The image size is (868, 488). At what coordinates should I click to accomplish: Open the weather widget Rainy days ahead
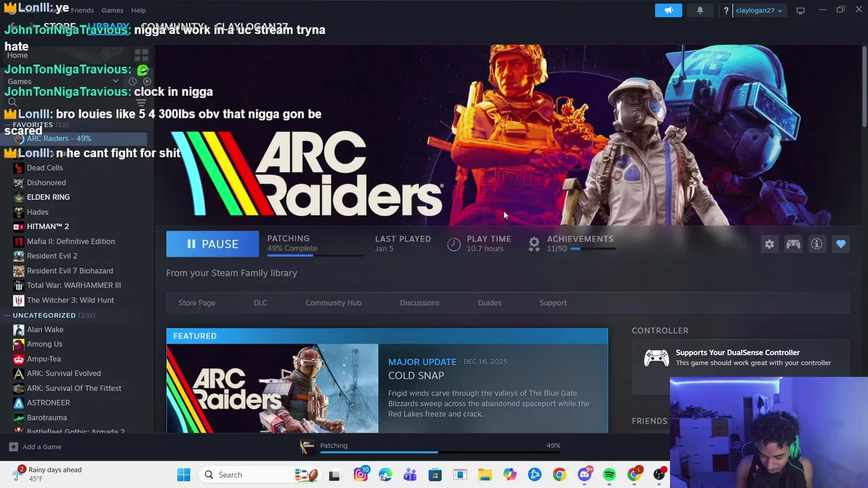[x=46, y=474]
